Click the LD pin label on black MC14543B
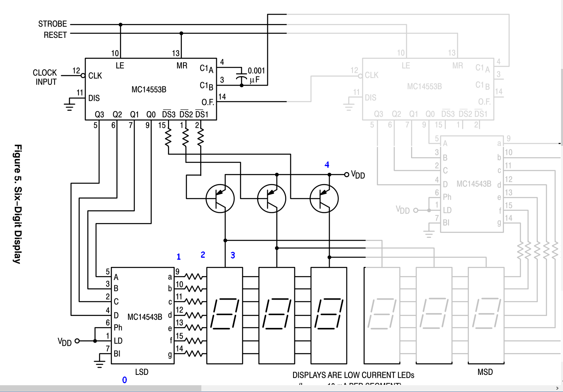Screen dimensions: 563x392 (118, 341)
